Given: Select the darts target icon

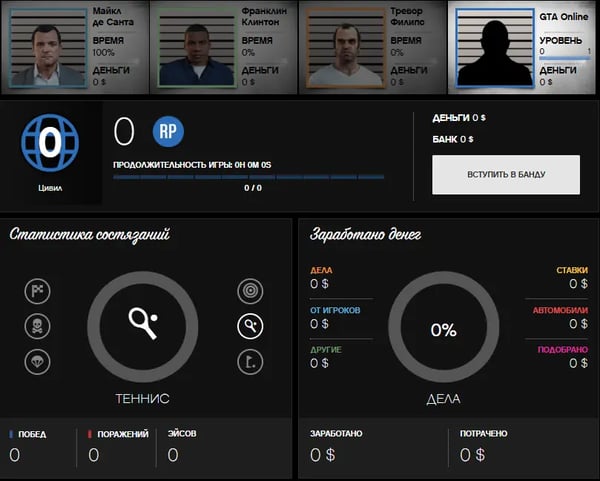Looking at the screenshot, I should (250, 291).
